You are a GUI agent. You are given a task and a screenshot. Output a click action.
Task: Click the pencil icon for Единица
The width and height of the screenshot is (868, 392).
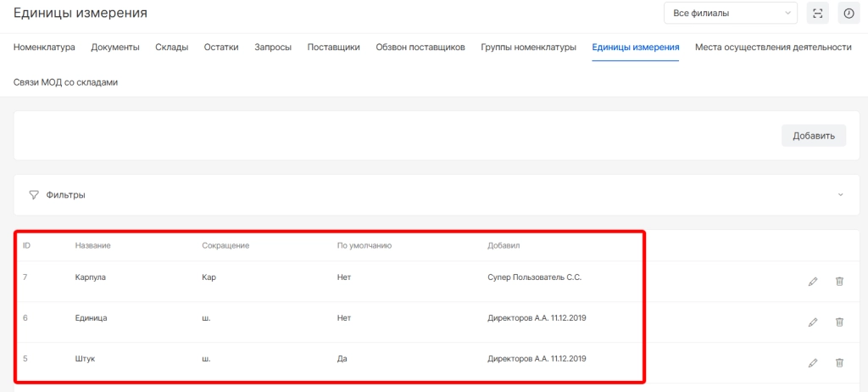click(x=812, y=322)
